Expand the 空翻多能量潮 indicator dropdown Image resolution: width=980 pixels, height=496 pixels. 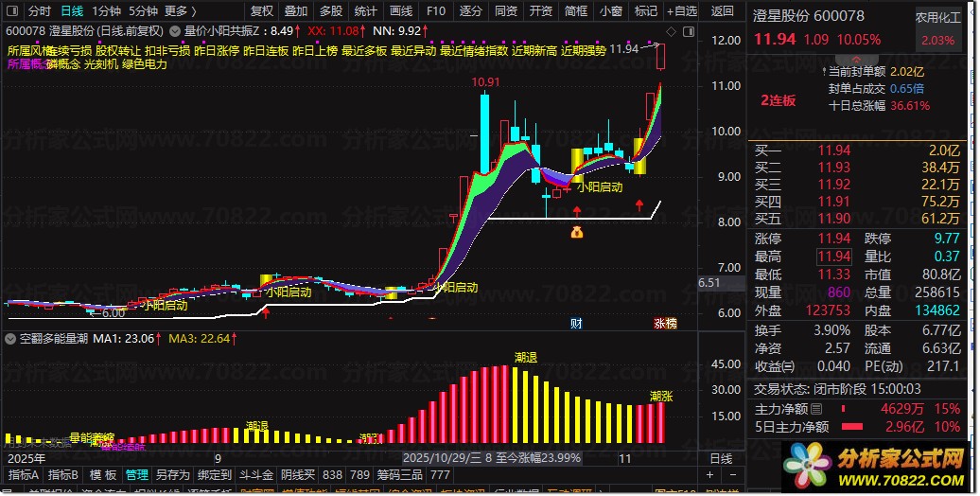[10, 339]
